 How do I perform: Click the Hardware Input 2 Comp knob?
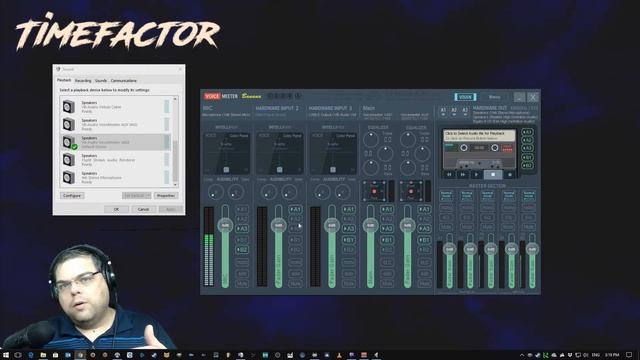pyautogui.click(x=269, y=192)
